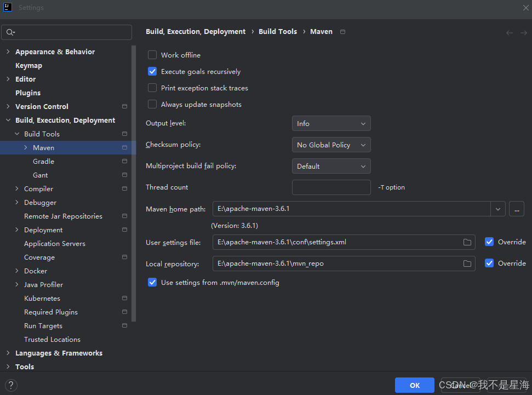Collapse Build, Execution, Deployment node
The height and width of the screenshot is (395, 532).
click(8, 120)
